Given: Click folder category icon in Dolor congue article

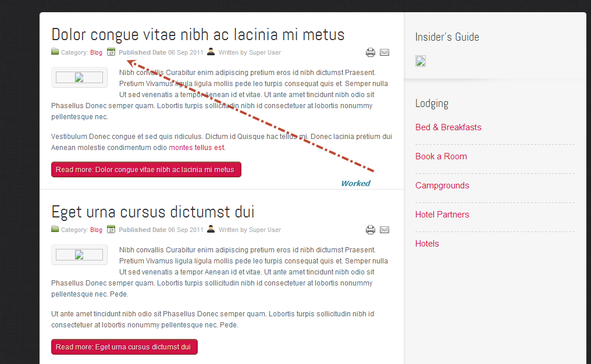Looking at the screenshot, I should pyautogui.click(x=55, y=52).
